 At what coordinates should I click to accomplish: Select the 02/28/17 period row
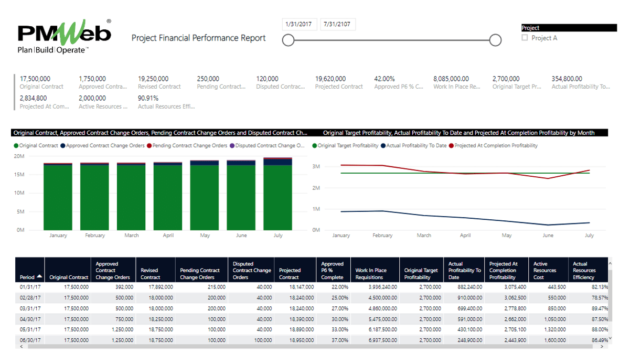312,297
